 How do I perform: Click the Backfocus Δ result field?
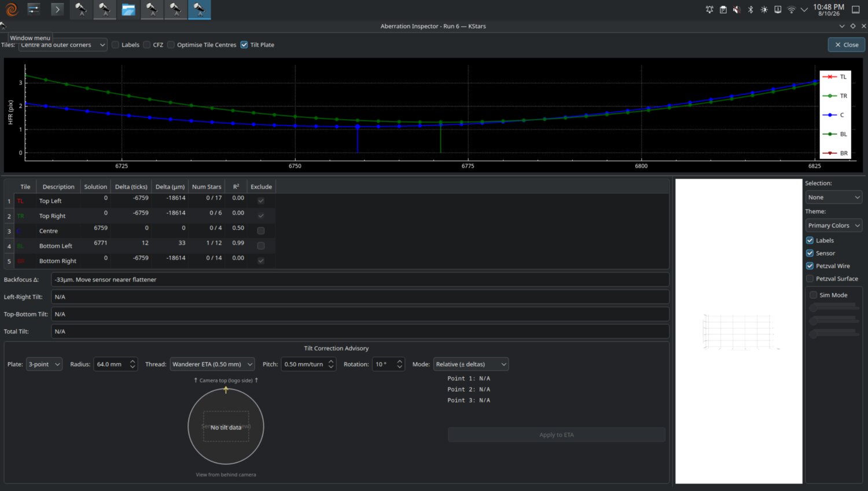pyautogui.click(x=360, y=279)
